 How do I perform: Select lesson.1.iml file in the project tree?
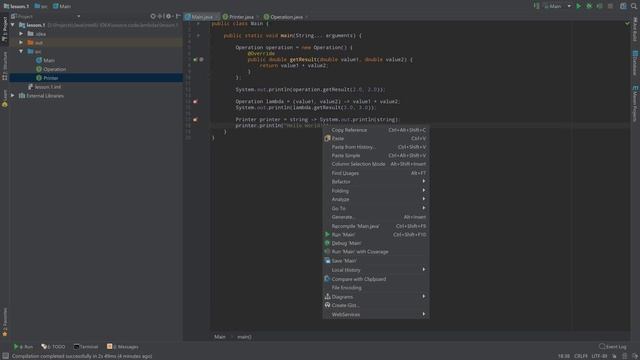pos(44,87)
